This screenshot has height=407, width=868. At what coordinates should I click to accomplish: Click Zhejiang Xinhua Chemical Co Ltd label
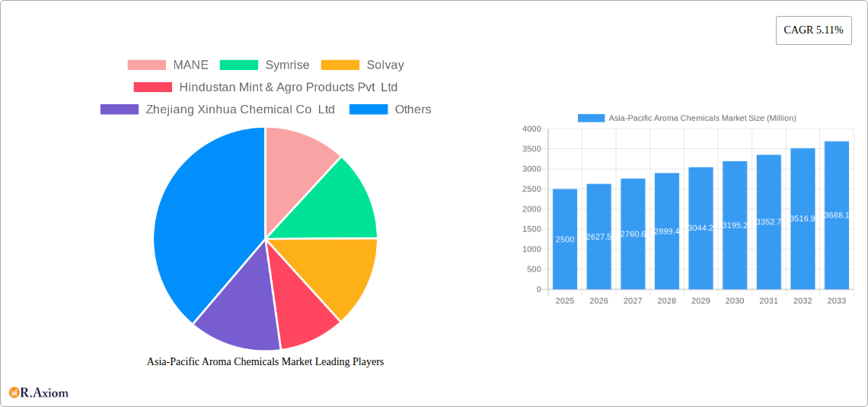(241, 109)
